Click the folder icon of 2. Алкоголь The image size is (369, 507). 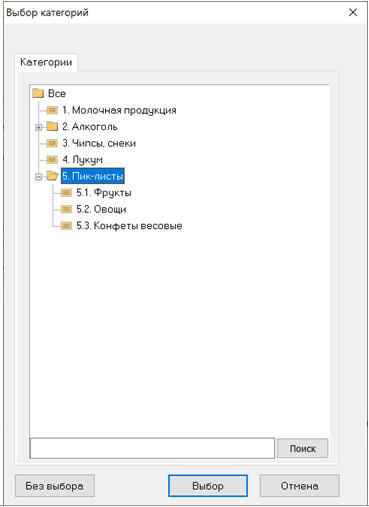(52, 126)
